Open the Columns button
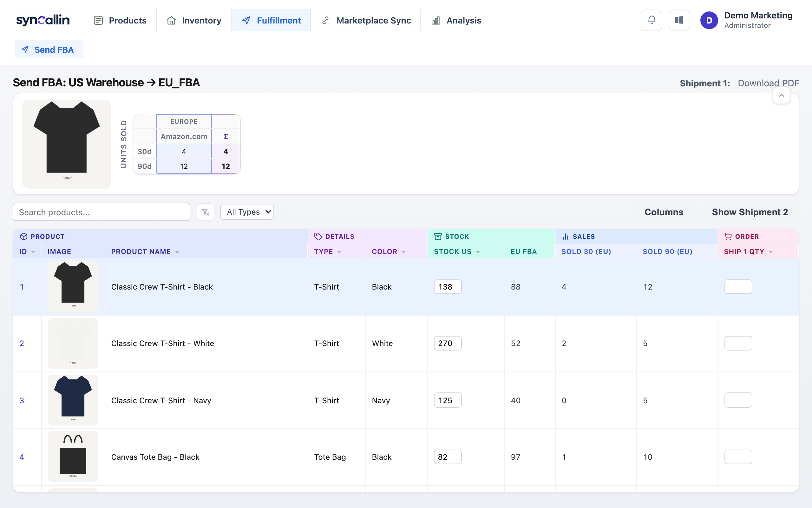 point(664,212)
